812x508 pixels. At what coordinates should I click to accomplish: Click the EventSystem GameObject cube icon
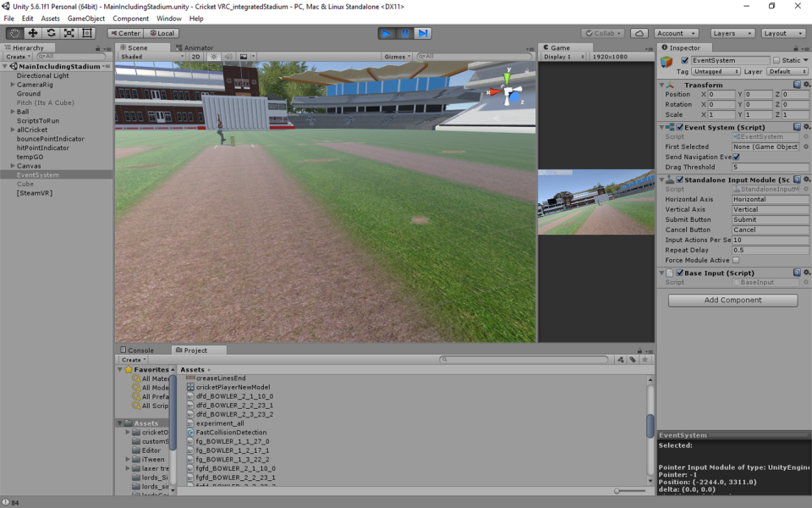tap(667, 62)
